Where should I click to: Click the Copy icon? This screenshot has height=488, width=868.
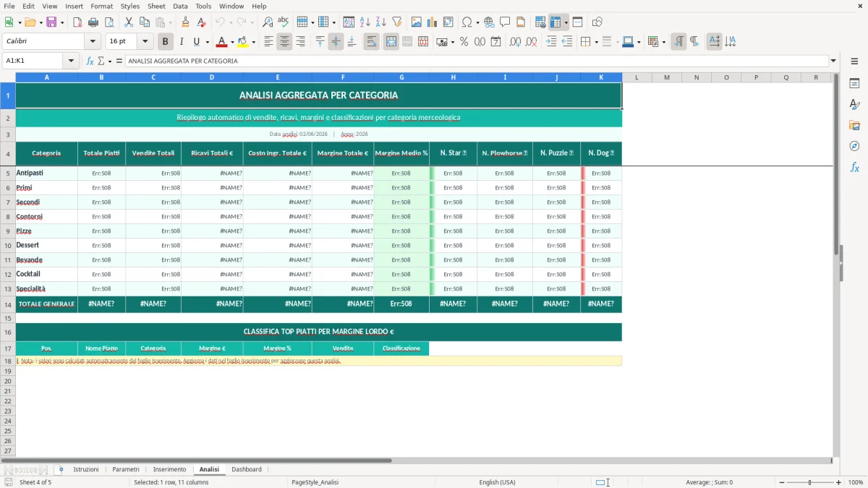click(x=144, y=22)
